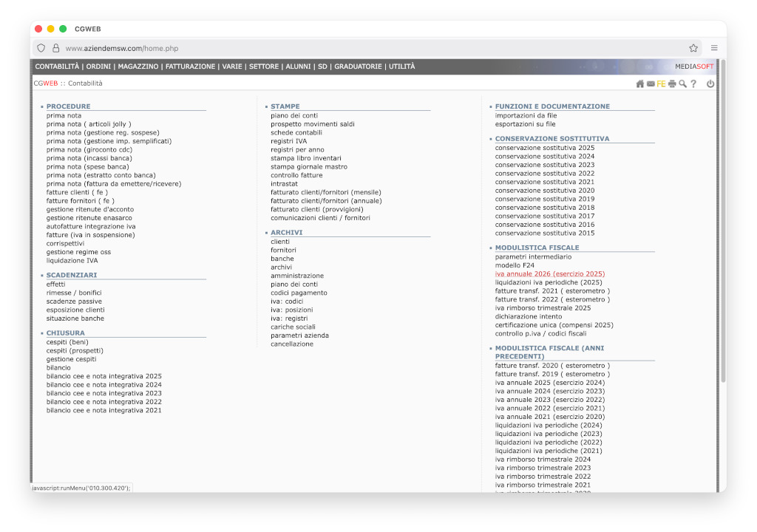Viewport: 757px width, 532px height.
Task: Open the browser hamburger menu
Action: (x=714, y=48)
